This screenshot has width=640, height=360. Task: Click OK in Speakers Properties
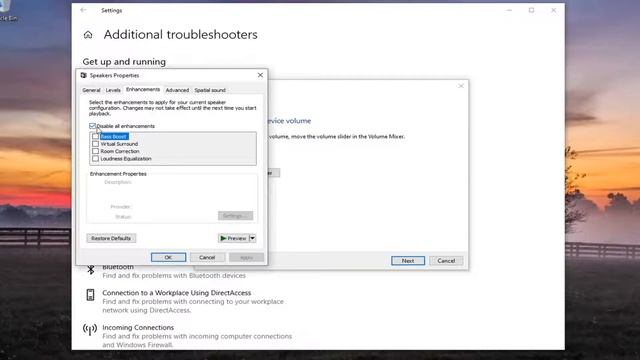click(168, 258)
